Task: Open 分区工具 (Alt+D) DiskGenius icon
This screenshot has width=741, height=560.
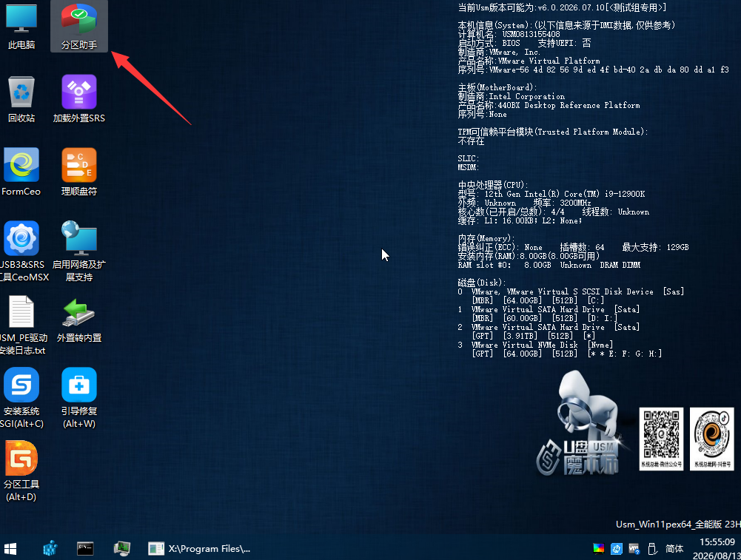Action: click(x=21, y=471)
